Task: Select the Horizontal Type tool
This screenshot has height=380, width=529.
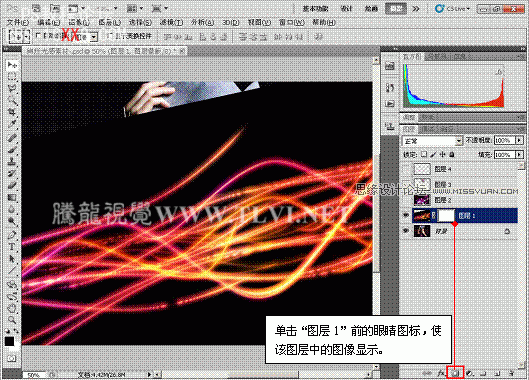Action: coord(12,246)
